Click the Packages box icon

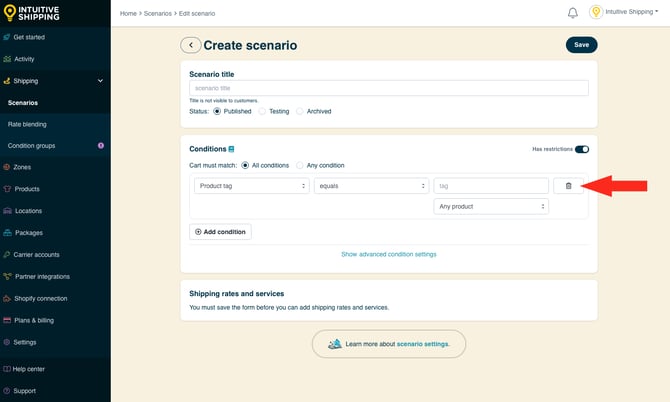(x=7, y=233)
